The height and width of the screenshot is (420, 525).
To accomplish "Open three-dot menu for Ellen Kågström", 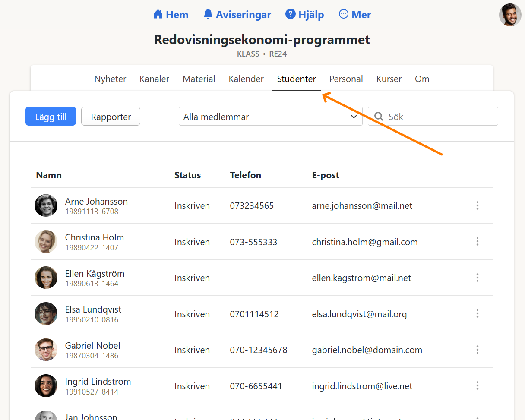I will (477, 278).
